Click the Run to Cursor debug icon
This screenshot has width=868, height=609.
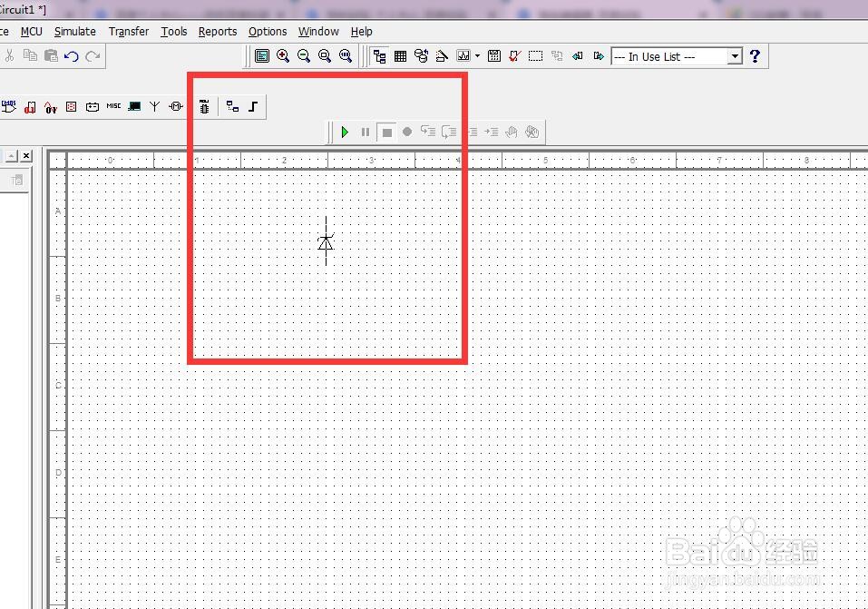[491, 132]
